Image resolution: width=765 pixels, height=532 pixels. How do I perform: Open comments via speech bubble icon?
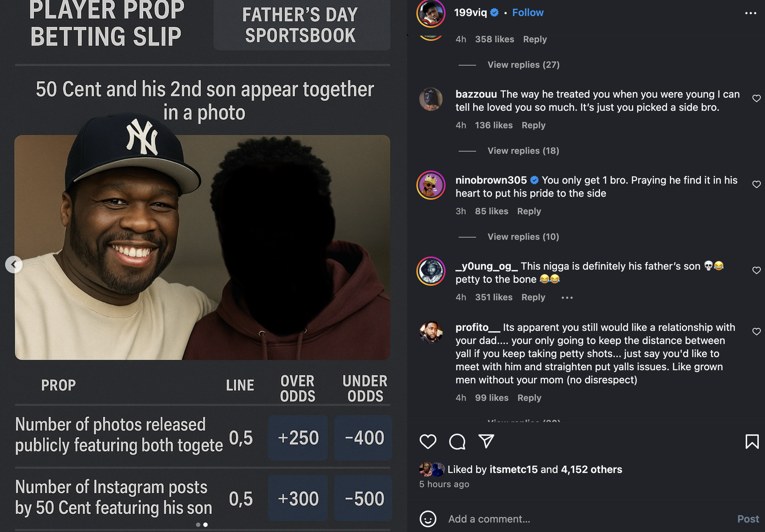pyautogui.click(x=457, y=442)
